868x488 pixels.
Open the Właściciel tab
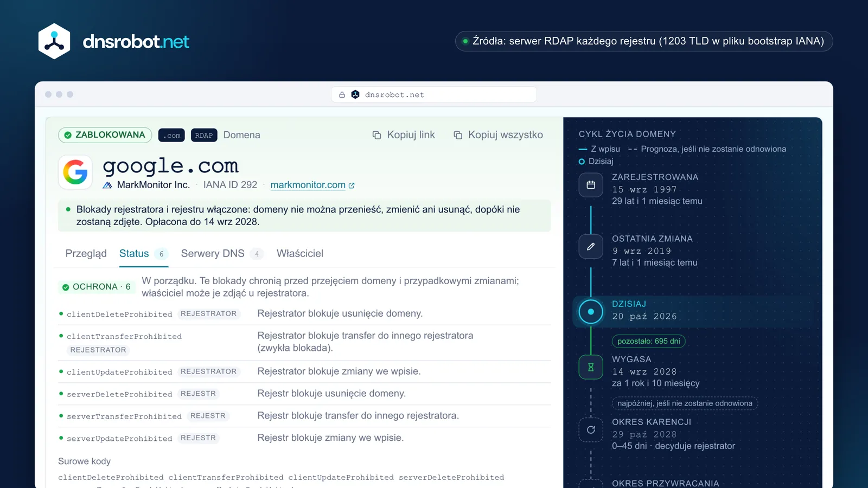(x=300, y=254)
